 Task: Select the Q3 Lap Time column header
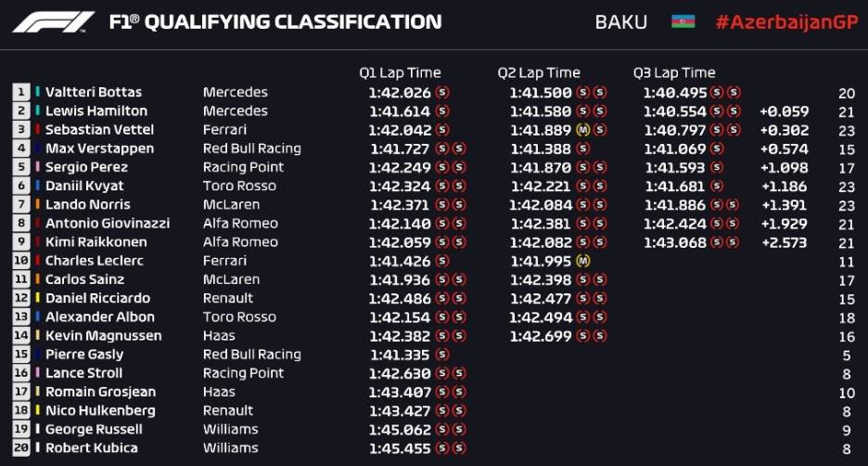pos(674,72)
